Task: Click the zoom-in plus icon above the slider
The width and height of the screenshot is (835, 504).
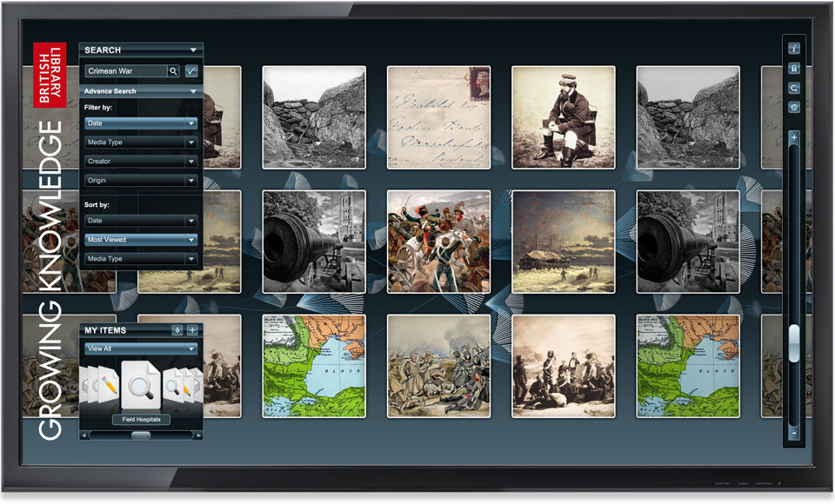Action: (x=793, y=137)
